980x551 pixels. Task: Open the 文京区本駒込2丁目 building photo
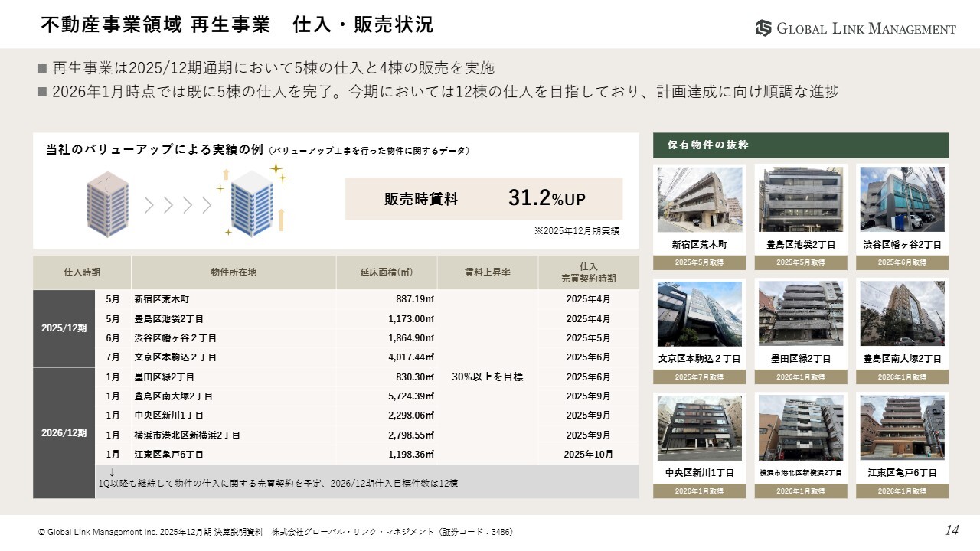(700, 314)
